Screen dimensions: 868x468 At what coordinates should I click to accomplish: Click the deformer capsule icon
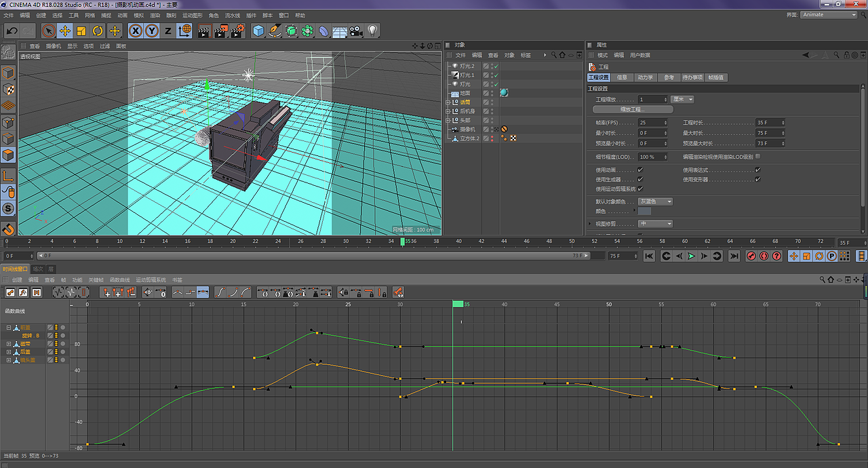click(x=323, y=31)
